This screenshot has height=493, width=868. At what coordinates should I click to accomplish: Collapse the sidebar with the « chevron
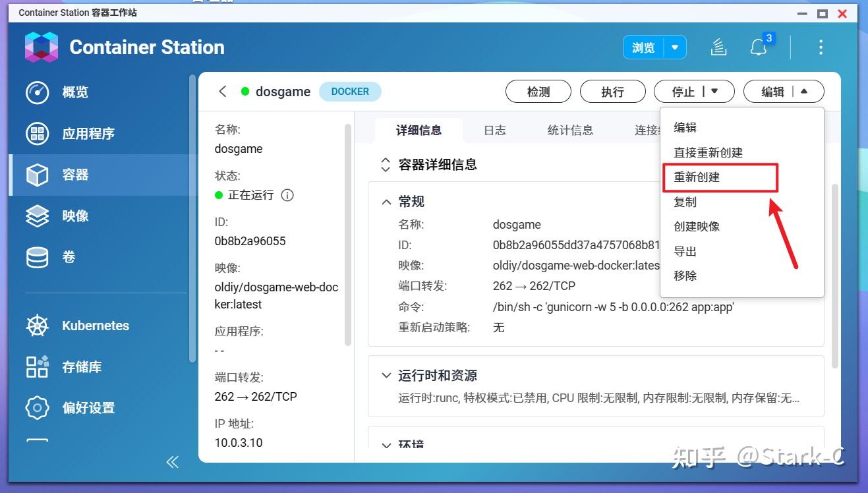click(172, 462)
